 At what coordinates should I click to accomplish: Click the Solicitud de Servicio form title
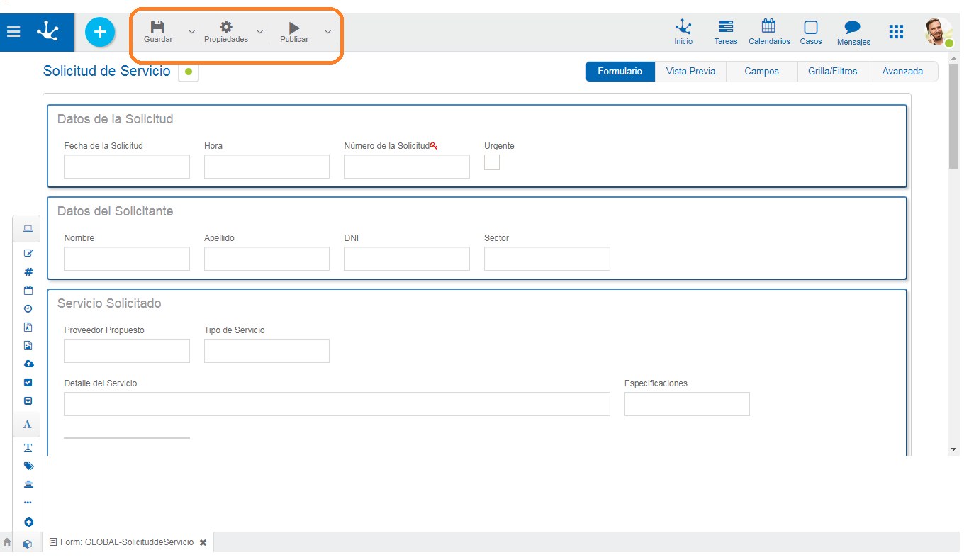click(106, 71)
